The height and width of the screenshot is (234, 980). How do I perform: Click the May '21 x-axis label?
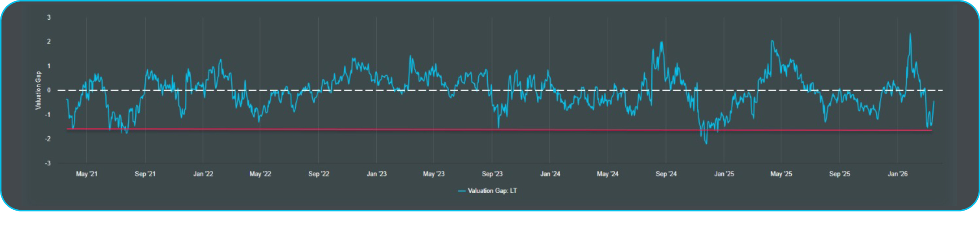(x=86, y=174)
